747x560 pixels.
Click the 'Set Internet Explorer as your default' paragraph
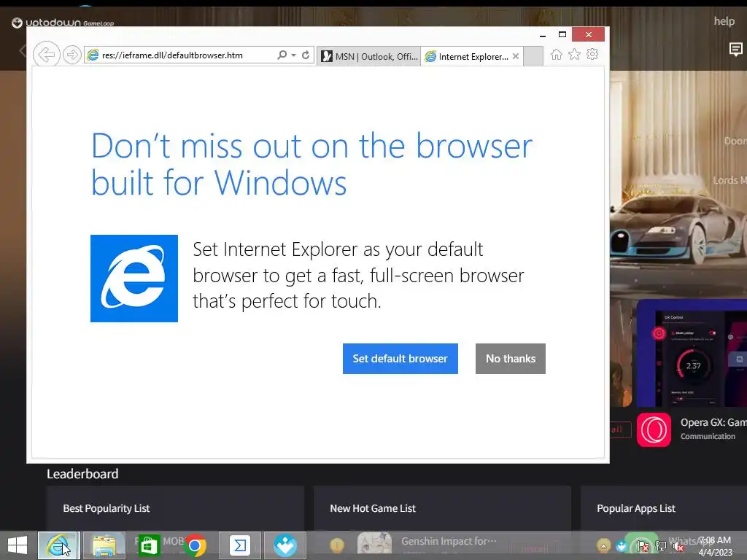358,275
